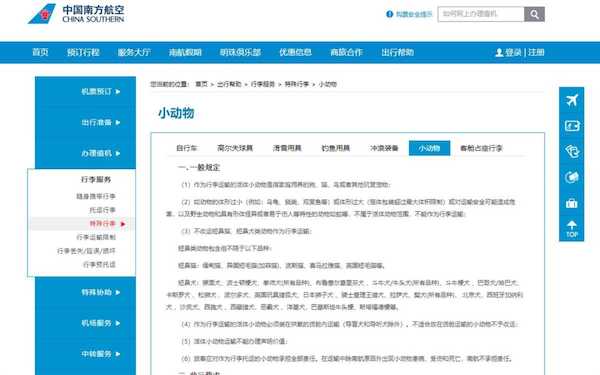Click the red arrow next to 特殊行李

123,224
